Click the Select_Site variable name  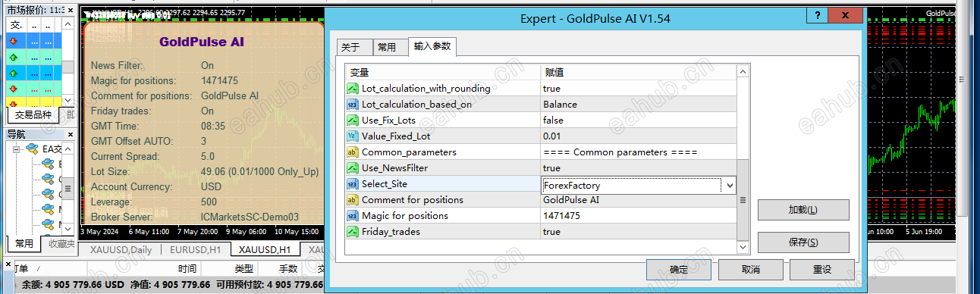pyautogui.click(x=385, y=184)
